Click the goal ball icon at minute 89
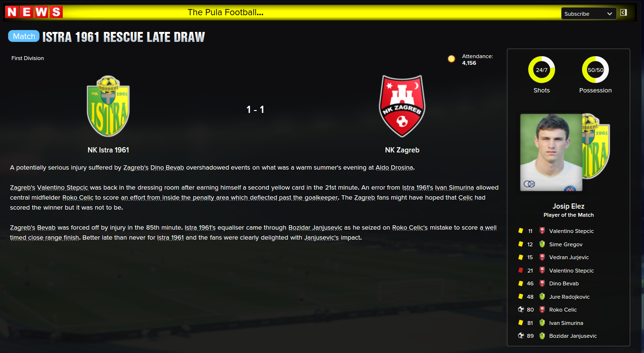644x353 pixels. (x=521, y=336)
